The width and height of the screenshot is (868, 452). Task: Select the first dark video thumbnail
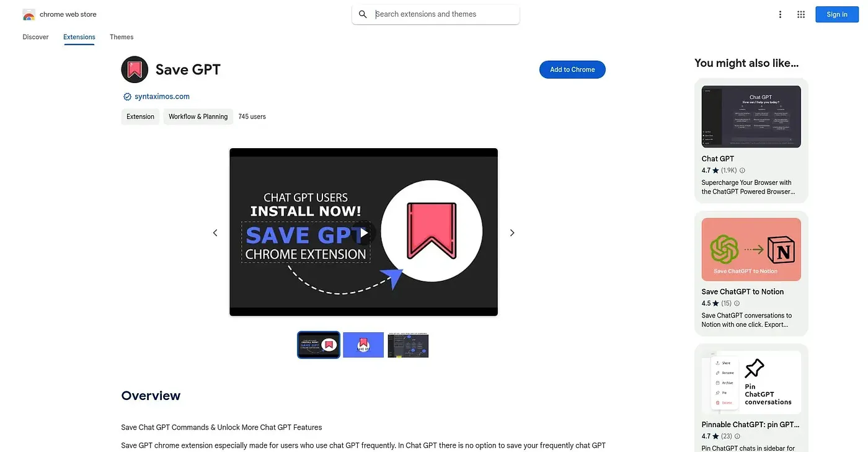tap(319, 345)
